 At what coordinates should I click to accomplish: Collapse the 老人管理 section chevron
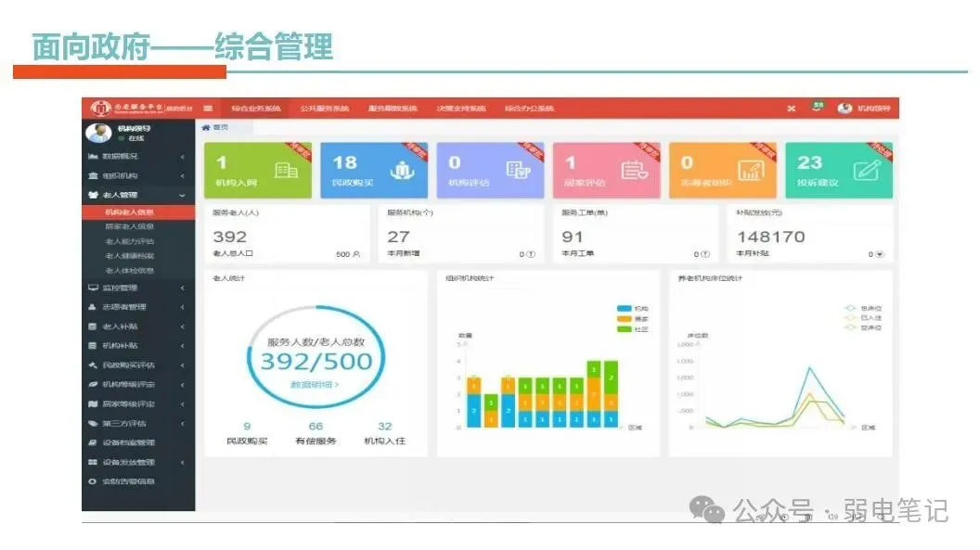pyautogui.click(x=183, y=196)
